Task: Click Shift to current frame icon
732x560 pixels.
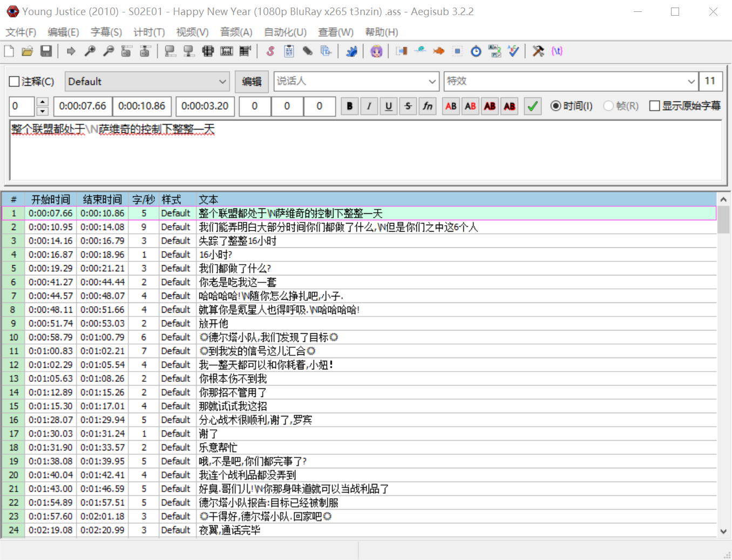Action: [x=245, y=51]
